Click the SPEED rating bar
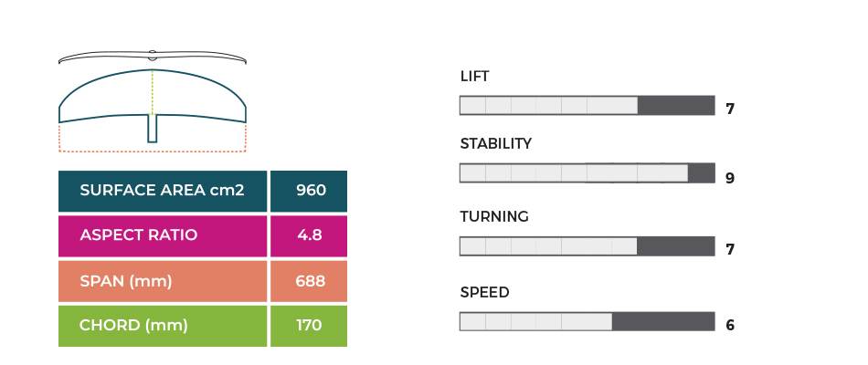The width and height of the screenshot is (868, 365). tap(587, 321)
